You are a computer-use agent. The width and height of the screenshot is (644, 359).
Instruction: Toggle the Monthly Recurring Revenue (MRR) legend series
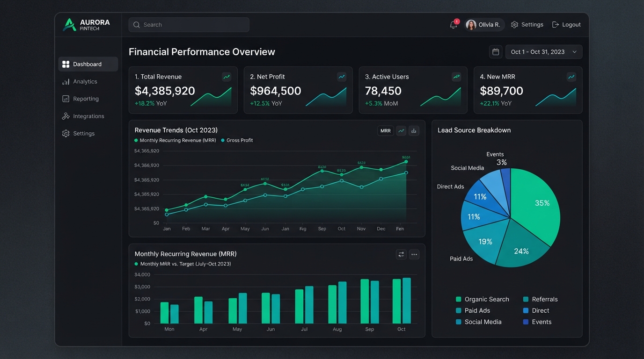point(175,140)
